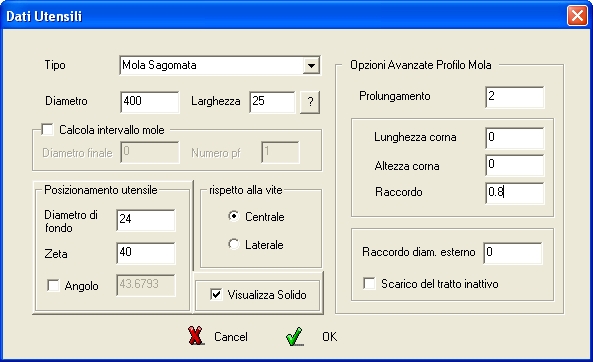Click the red X Cancel icon
Image resolution: width=593 pixels, height=362 pixels.
pyautogui.click(x=196, y=336)
